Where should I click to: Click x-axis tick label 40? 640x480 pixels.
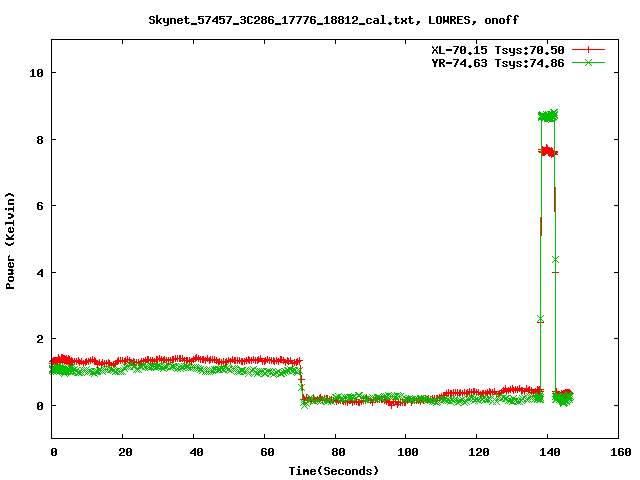196,452
